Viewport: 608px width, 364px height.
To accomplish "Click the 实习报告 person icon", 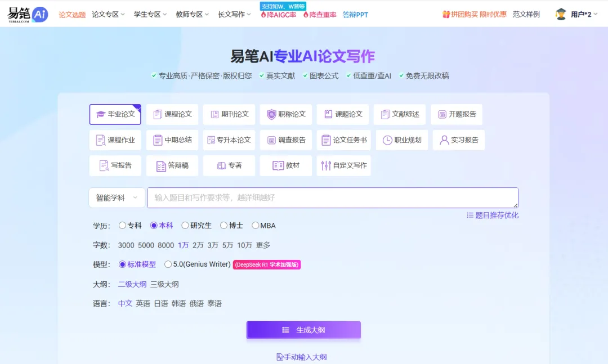I will click(444, 140).
